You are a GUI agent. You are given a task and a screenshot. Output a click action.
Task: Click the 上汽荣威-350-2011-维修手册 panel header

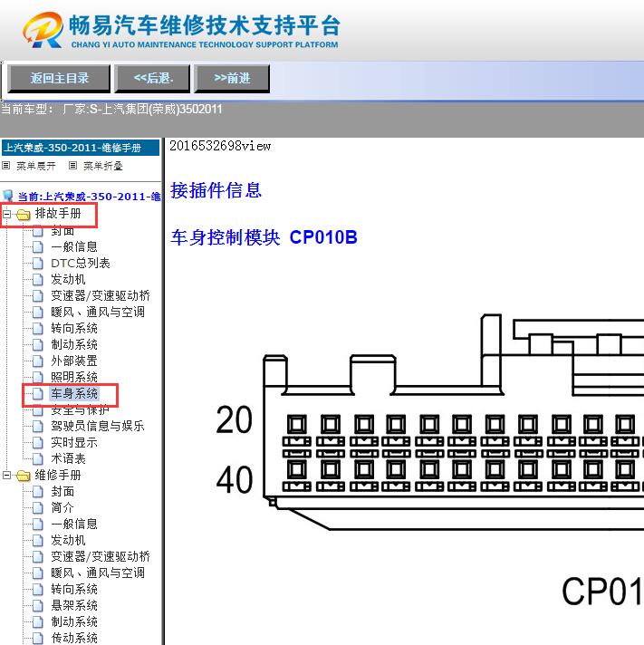coord(81,148)
